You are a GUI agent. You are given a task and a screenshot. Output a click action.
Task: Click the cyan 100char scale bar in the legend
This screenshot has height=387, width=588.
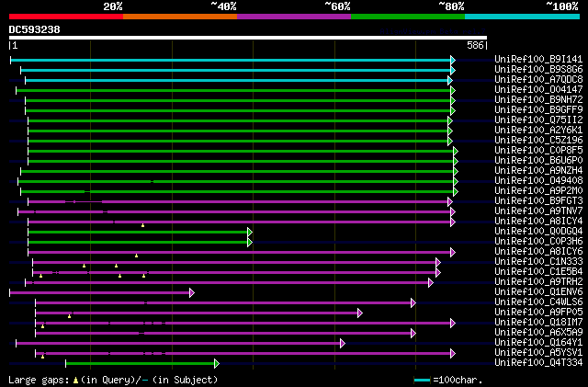(x=422, y=381)
